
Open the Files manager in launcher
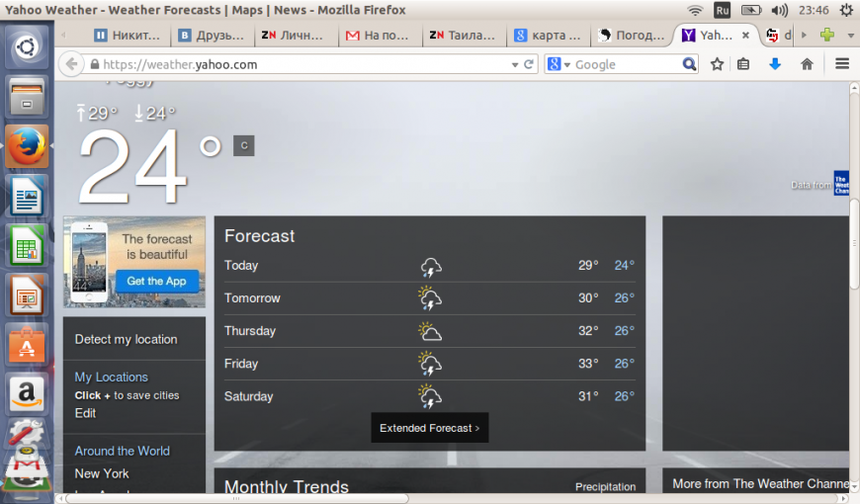click(x=27, y=97)
